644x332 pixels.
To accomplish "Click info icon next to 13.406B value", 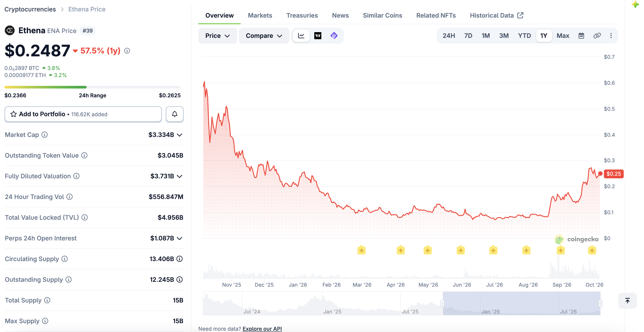I will [x=179, y=259].
